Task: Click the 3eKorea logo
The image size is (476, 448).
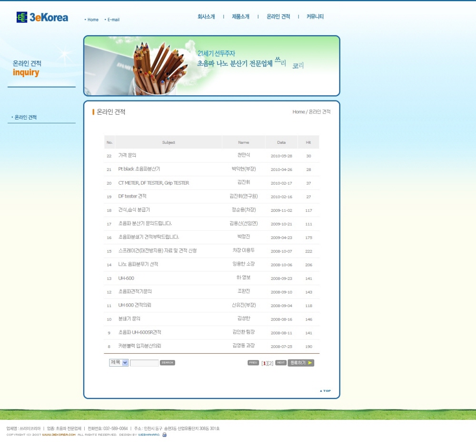Action: pyautogui.click(x=42, y=18)
